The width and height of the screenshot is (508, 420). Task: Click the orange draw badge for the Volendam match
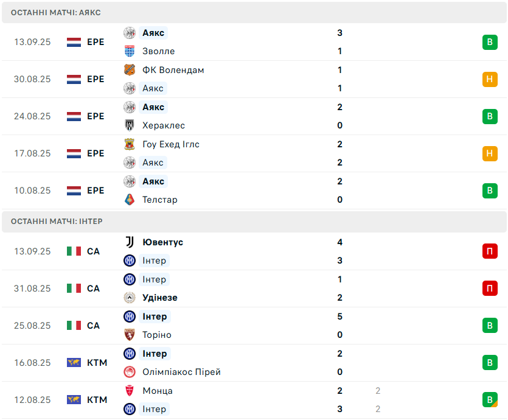[x=490, y=79]
